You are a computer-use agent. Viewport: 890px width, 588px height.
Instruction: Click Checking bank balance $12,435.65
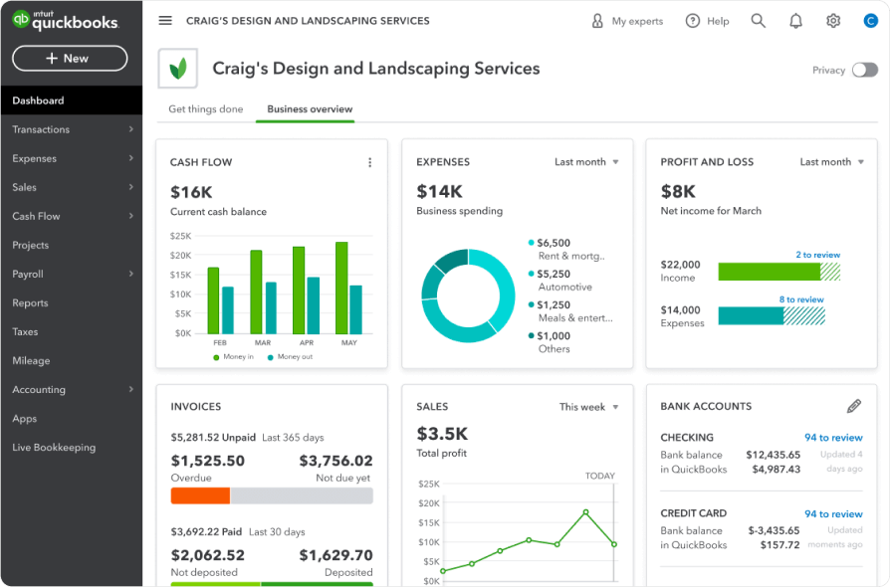(774, 455)
